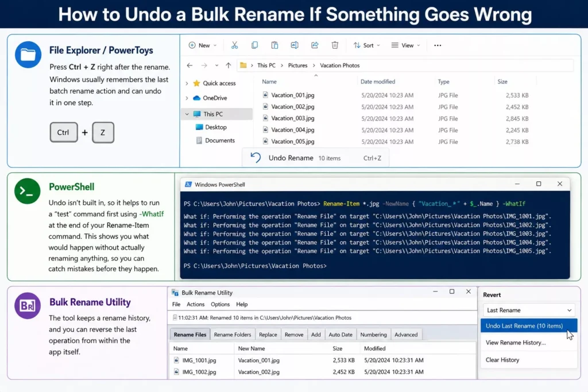Go back with the left arrow
The image size is (588, 392).
pyautogui.click(x=189, y=65)
